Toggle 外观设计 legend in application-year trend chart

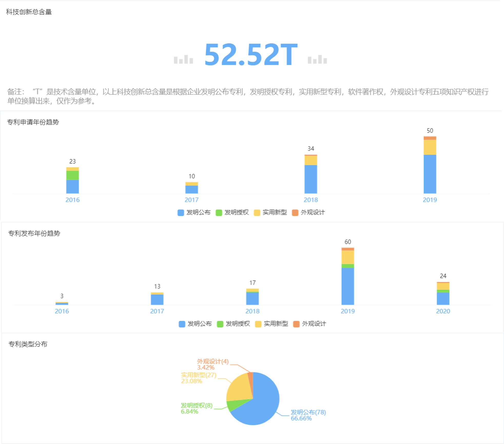click(308, 212)
